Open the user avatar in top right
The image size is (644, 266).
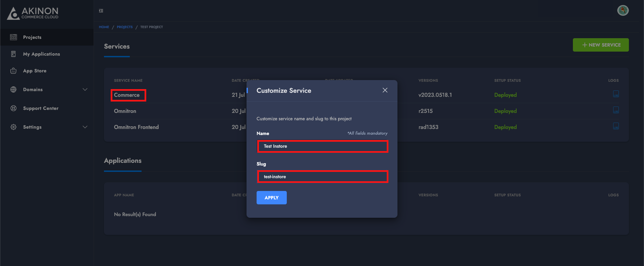point(623,10)
